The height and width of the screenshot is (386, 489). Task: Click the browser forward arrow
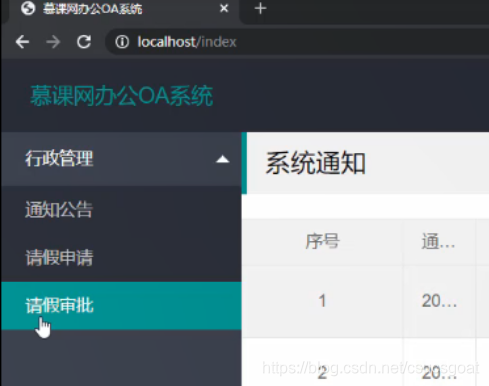pyautogui.click(x=53, y=42)
